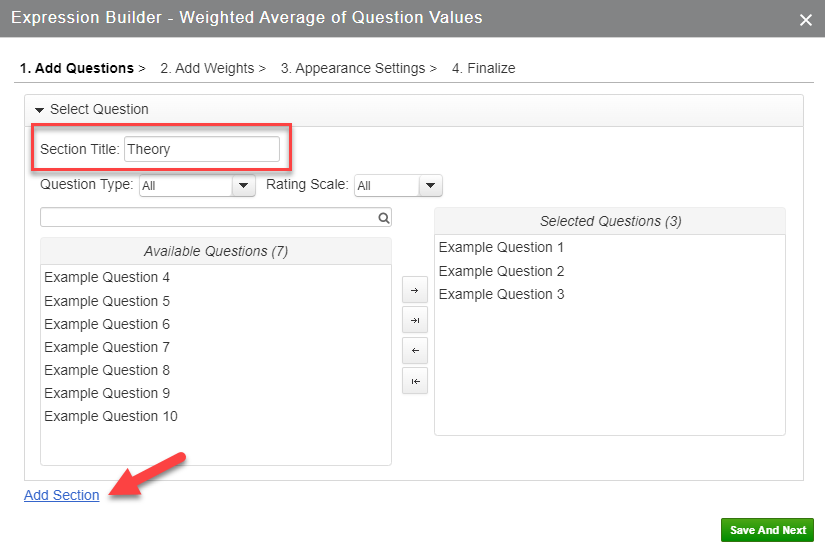Close the Expression Builder dialog
The height and width of the screenshot is (556, 825).
click(806, 19)
